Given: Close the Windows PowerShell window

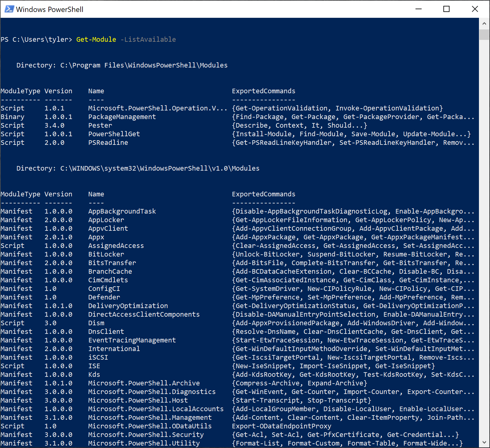Looking at the screenshot, I should (x=475, y=9).
